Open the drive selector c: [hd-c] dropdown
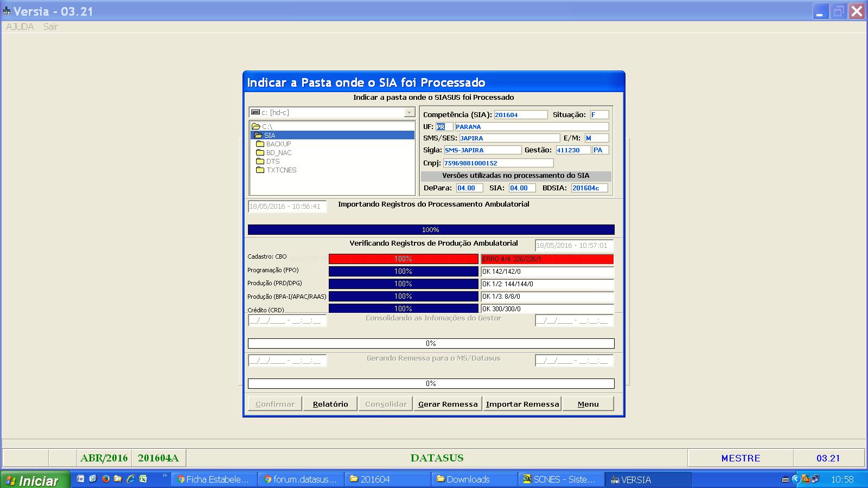Image resolution: width=868 pixels, height=488 pixels. [409, 112]
